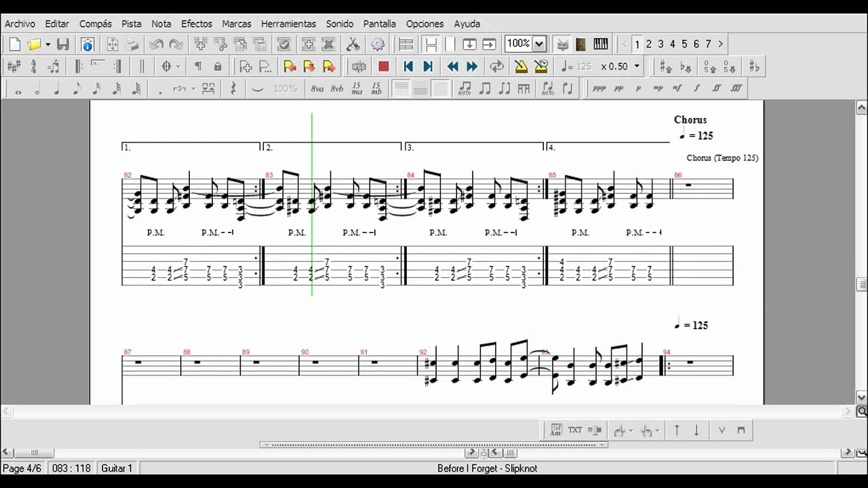The width and height of the screenshot is (868, 488).
Task: Click the fast forward button
Action: 472,66
